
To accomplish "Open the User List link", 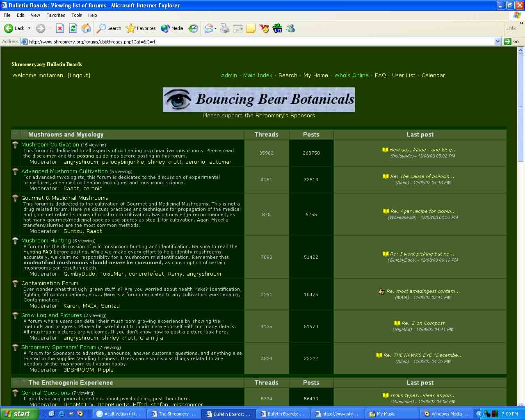I will click(x=404, y=75).
